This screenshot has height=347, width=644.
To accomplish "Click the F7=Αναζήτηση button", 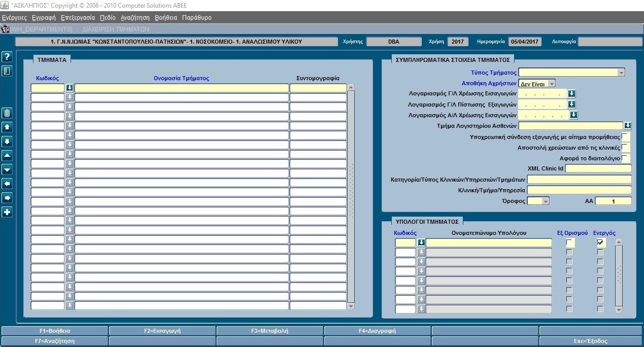I will coord(54,341).
